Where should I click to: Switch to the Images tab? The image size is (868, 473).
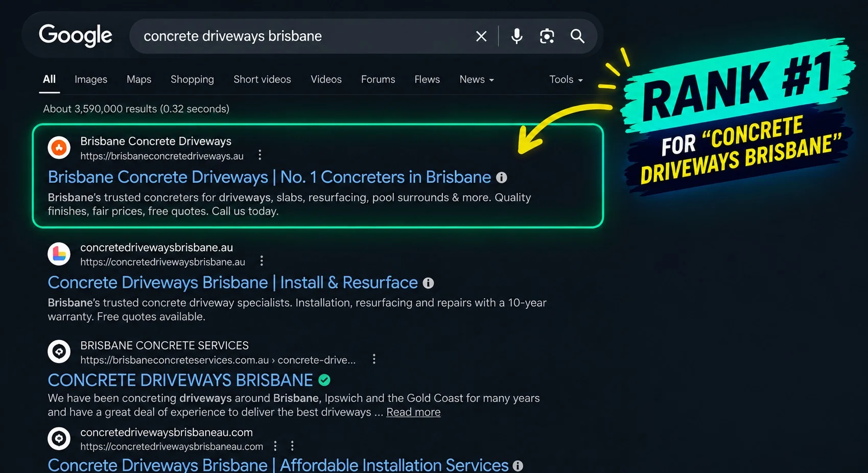91,80
